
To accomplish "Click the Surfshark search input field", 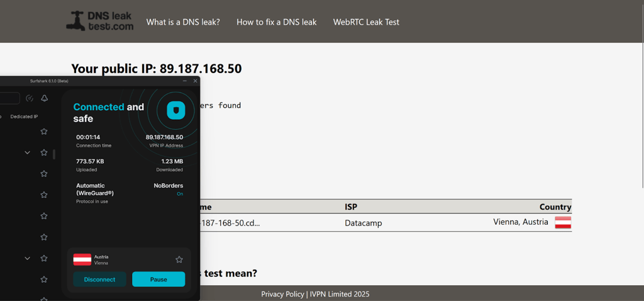I will click(x=10, y=98).
